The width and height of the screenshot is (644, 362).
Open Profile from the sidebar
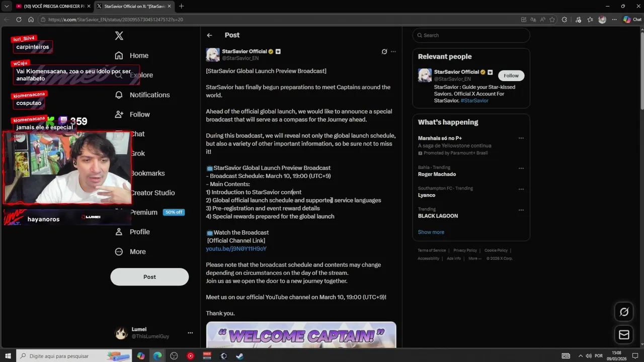pos(132,232)
